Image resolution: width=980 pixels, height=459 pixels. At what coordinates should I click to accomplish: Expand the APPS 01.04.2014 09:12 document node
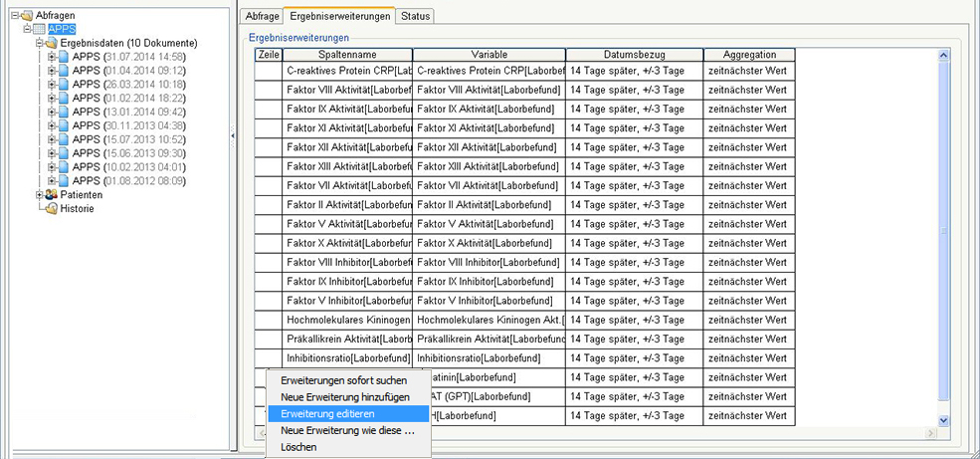pyautogui.click(x=52, y=71)
